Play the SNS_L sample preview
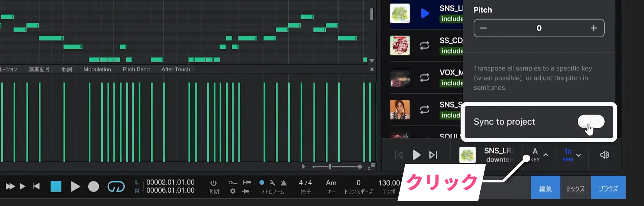 [x=425, y=13]
